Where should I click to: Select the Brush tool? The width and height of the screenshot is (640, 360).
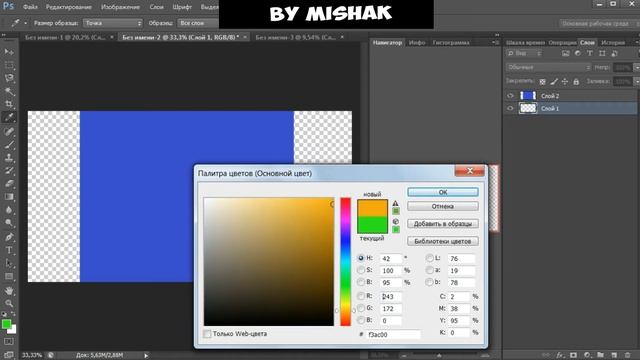(x=9, y=144)
